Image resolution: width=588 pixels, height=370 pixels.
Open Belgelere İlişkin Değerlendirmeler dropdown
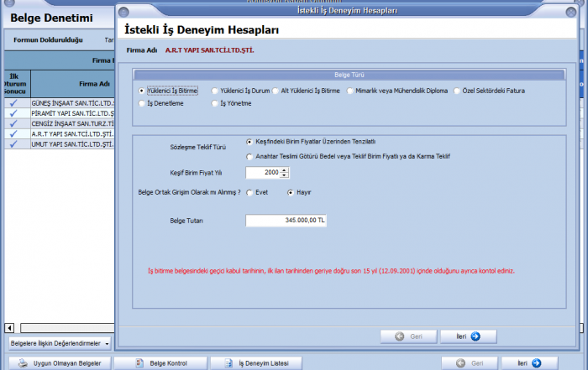tap(59, 343)
